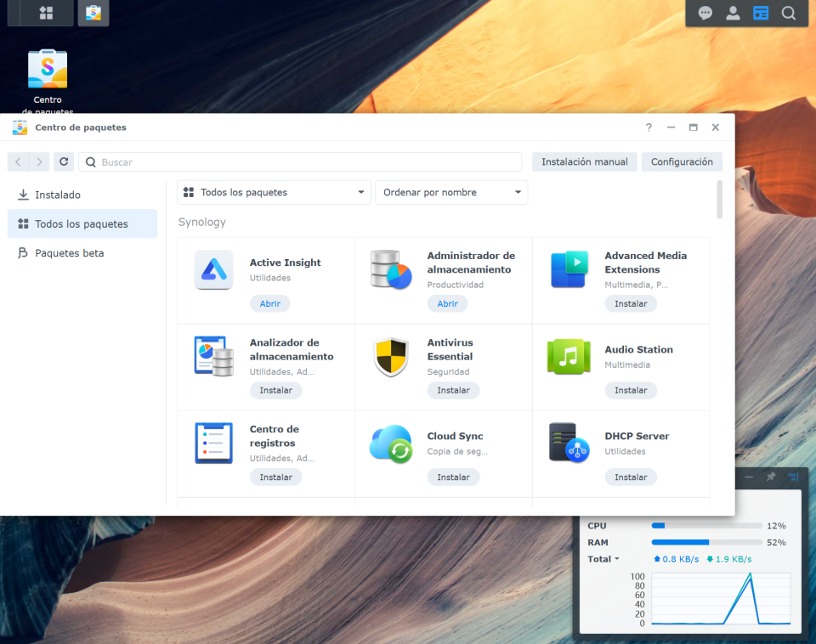Expand the Ordenar por nombre dropdown
The height and width of the screenshot is (644, 816).
tap(451, 193)
